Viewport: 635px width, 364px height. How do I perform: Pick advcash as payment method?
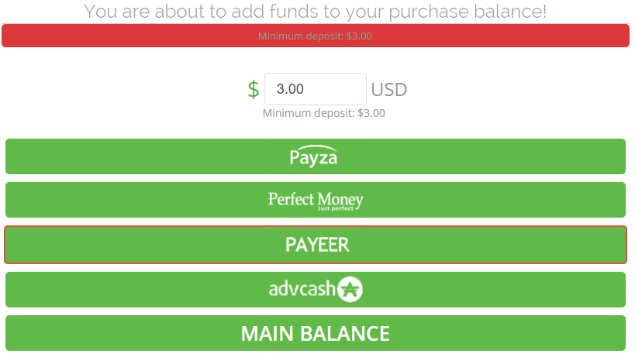click(x=316, y=290)
